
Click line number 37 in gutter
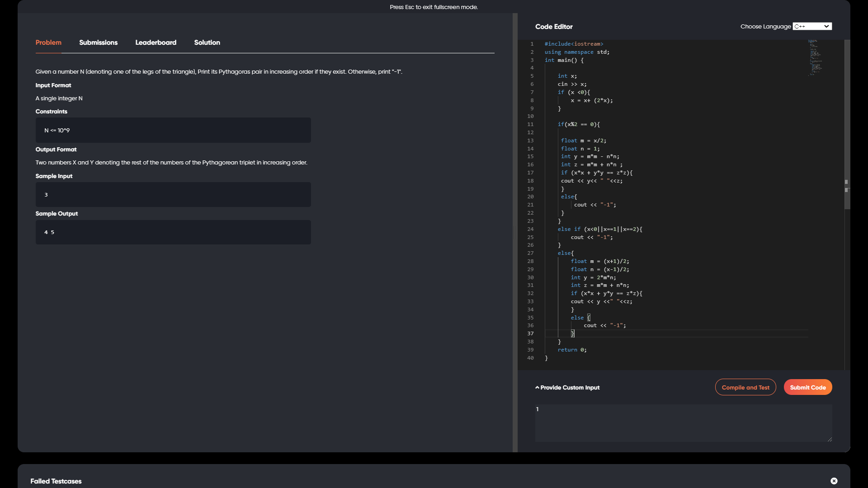click(x=530, y=333)
